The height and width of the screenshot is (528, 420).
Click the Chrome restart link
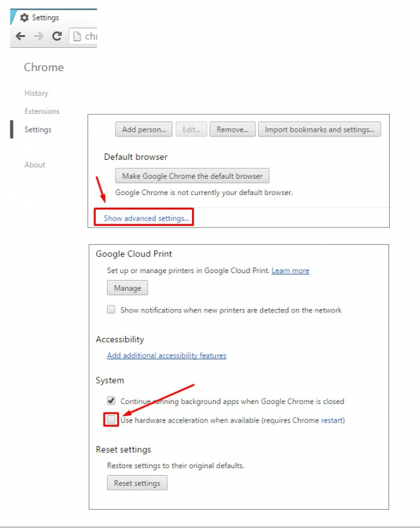(x=332, y=420)
